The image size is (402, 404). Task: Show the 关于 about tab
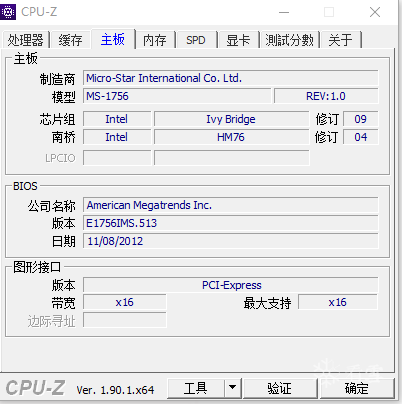(x=340, y=40)
